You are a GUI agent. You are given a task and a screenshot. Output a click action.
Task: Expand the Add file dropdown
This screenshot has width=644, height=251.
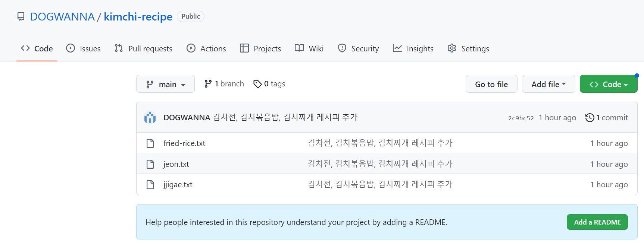[548, 84]
